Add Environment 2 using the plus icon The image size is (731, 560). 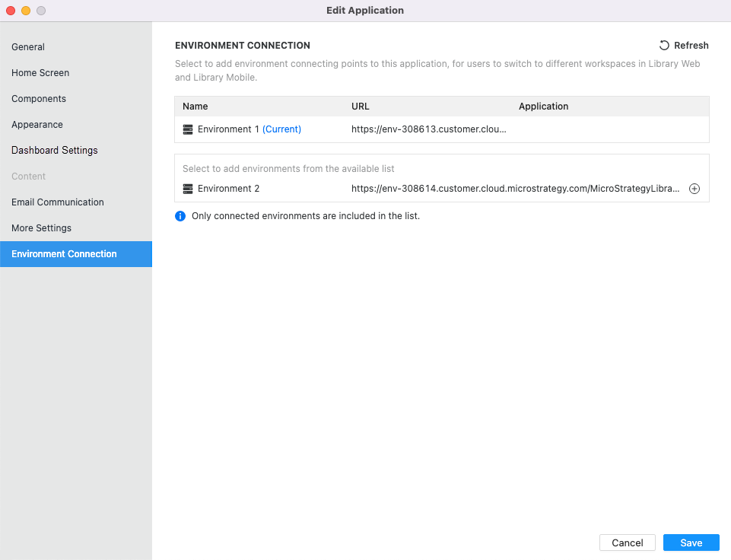coord(694,189)
